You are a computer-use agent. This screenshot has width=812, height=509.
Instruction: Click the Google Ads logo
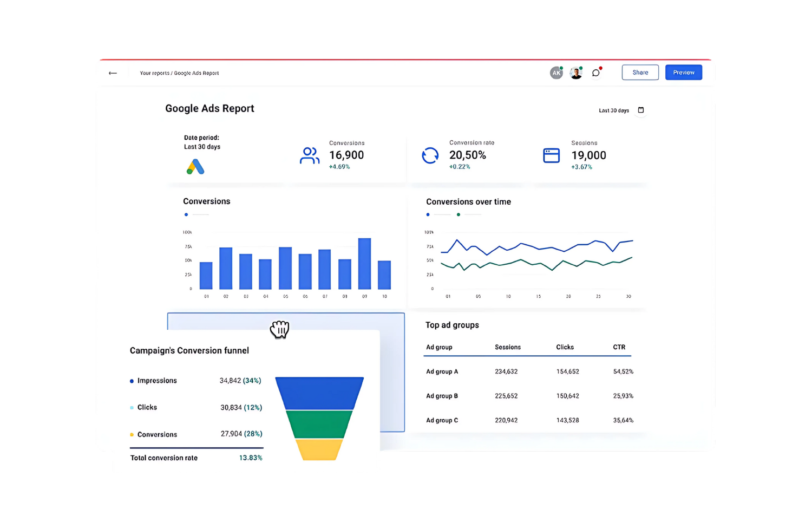(x=195, y=167)
